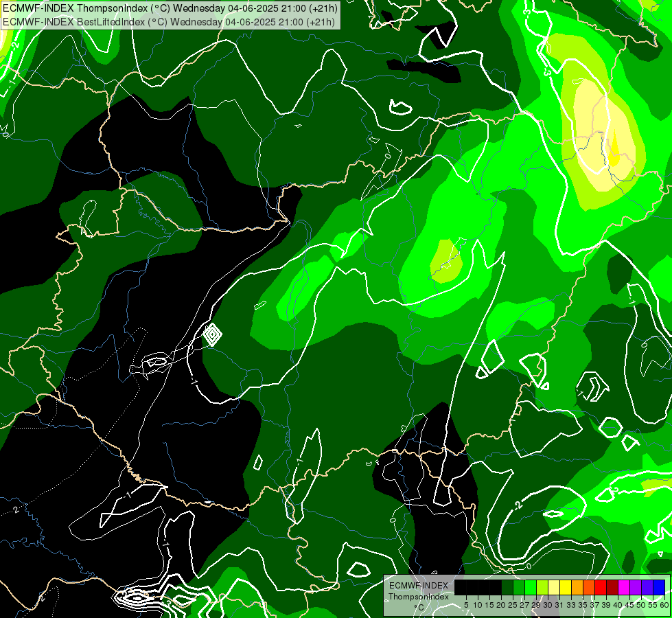Click the legend scale value 30
This screenshot has width=672, height=618.
548,605
